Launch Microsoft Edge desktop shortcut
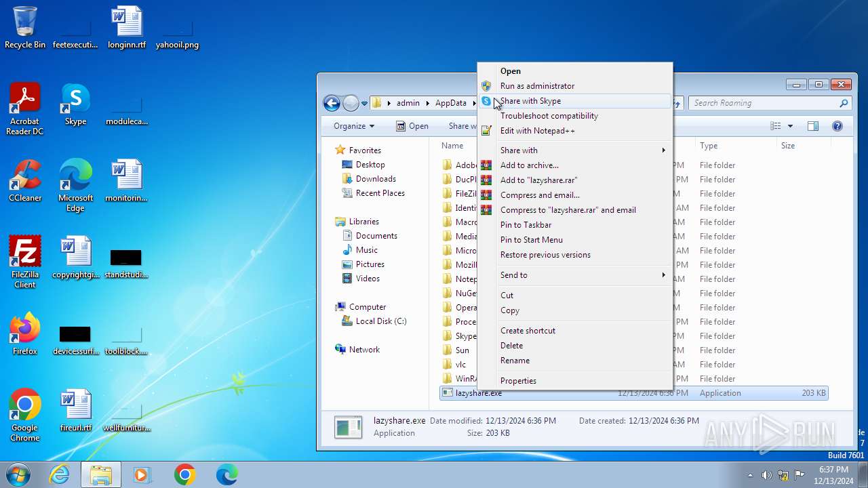The height and width of the screenshot is (488, 868). pyautogui.click(x=75, y=186)
